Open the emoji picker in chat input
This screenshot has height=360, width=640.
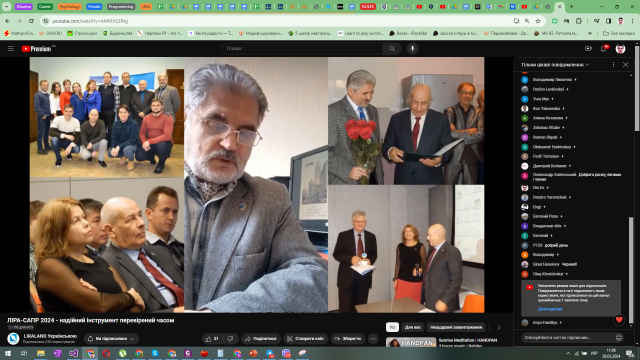pyautogui.click(x=619, y=338)
